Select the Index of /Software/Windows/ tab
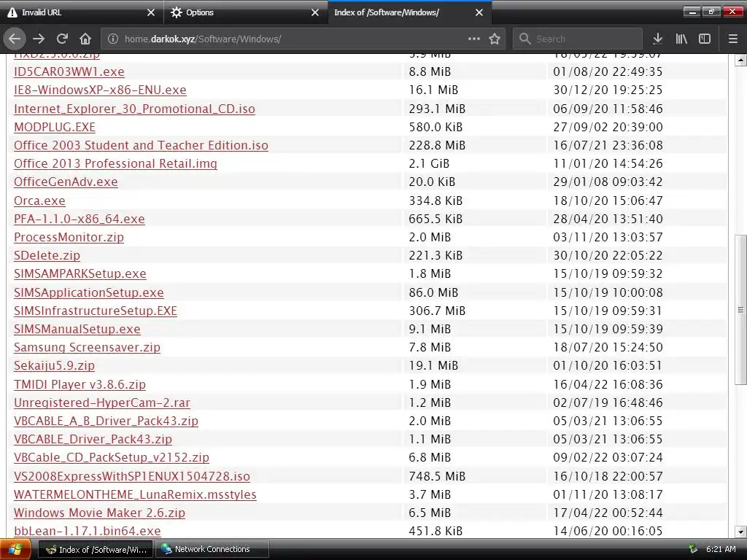 coord(410,12)
